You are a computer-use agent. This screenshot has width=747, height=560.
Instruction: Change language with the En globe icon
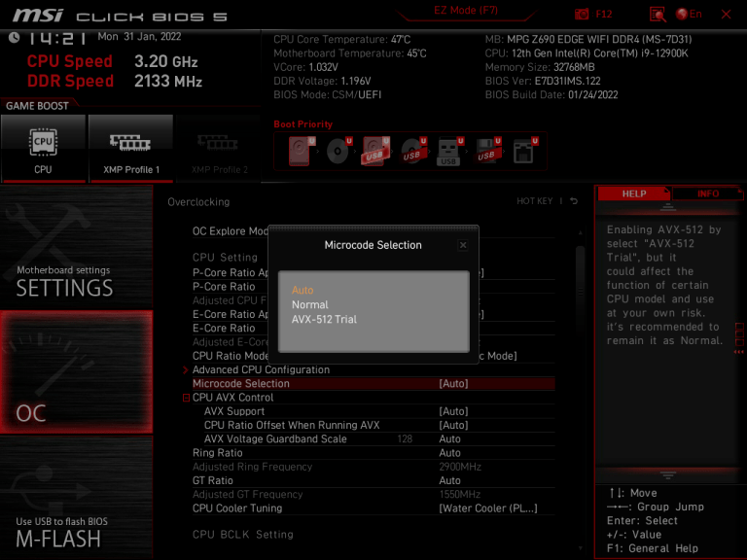point(690,14)
